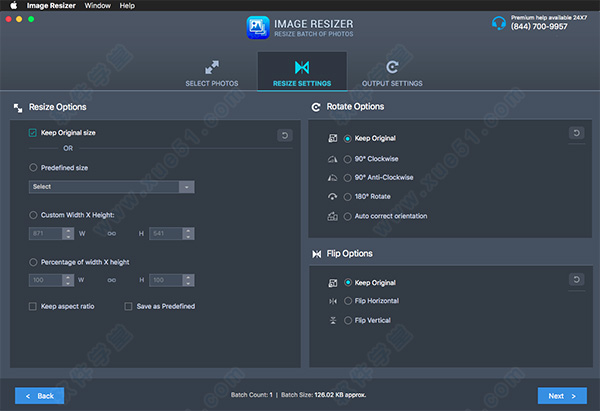Open the Help menu
The width and height of the screenshot is (600, 411).
pos(127,5)
